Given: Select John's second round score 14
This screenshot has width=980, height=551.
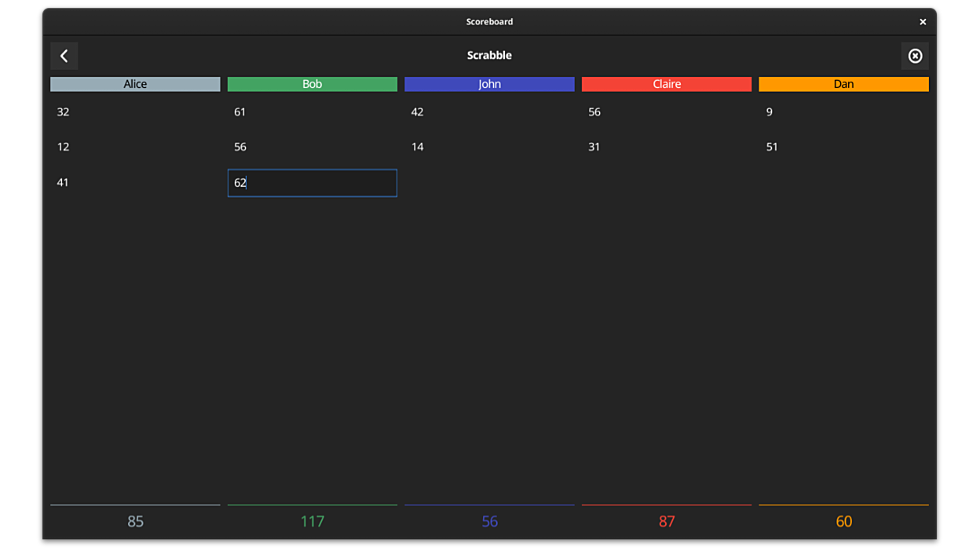Looking at the screenshot, I should coord(418,147).
